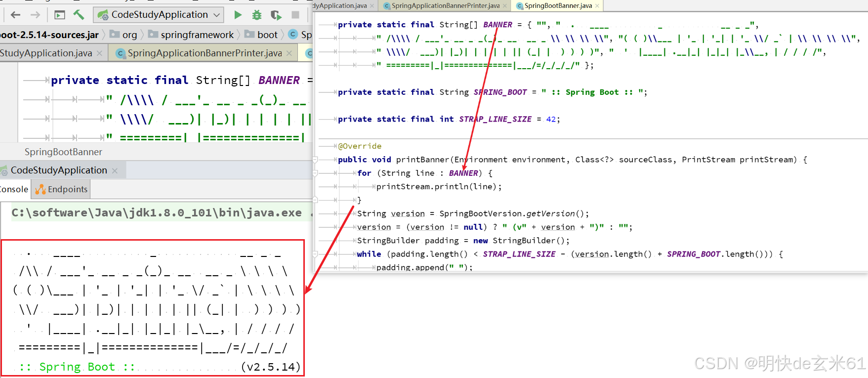Click the SpringBootBanner breadcrumb below left editor
Screen dimensions: 868x378
point(63,152)
